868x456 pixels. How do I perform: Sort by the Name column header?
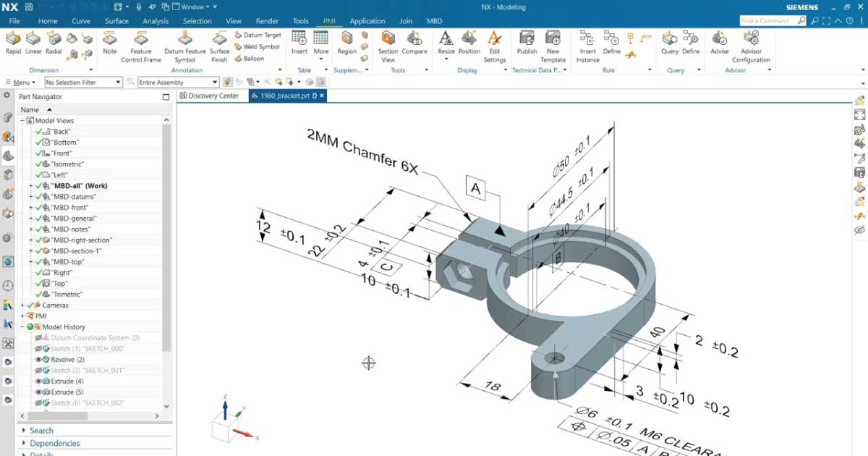pyautogui.click(x=30, y=109)
